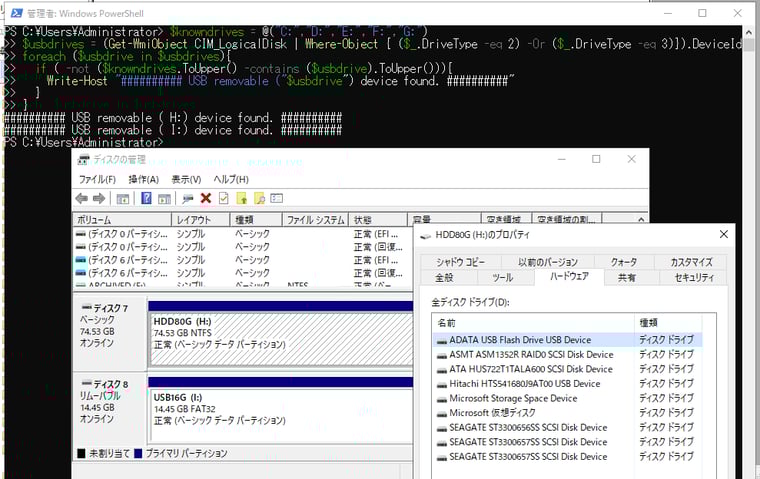Switch to the 共有 tab
This screenshot has width=760, height=479.
(x=627, y=277)
